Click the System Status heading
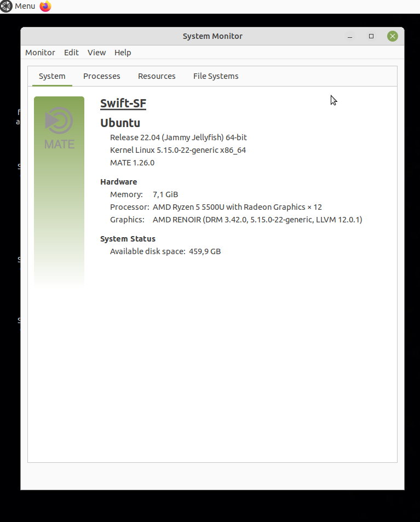Screen dimensions: 420x522 [128, 239]
